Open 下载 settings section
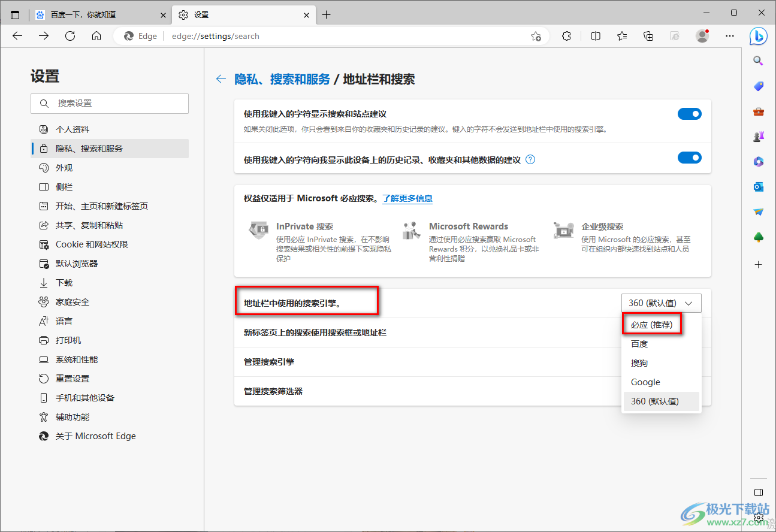 (x=110, y=283)
